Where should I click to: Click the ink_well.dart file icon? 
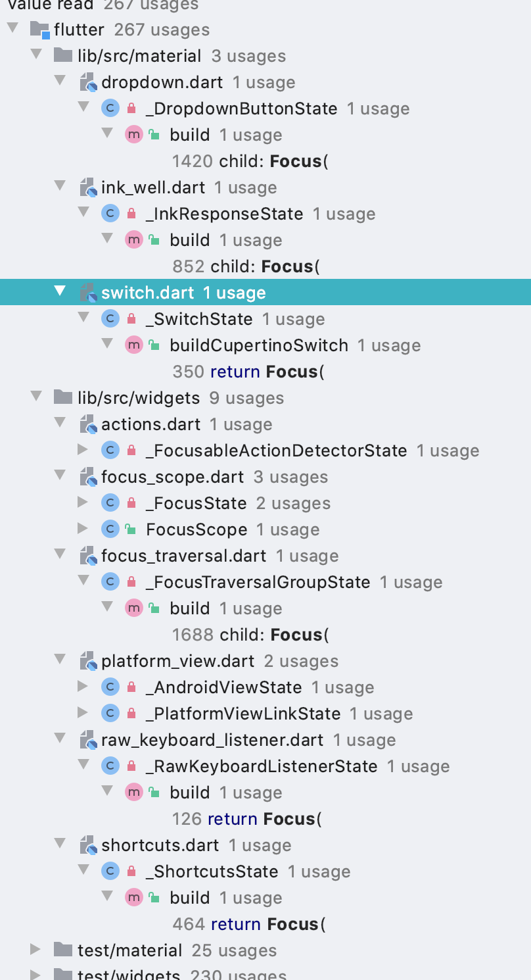point(87,187)
